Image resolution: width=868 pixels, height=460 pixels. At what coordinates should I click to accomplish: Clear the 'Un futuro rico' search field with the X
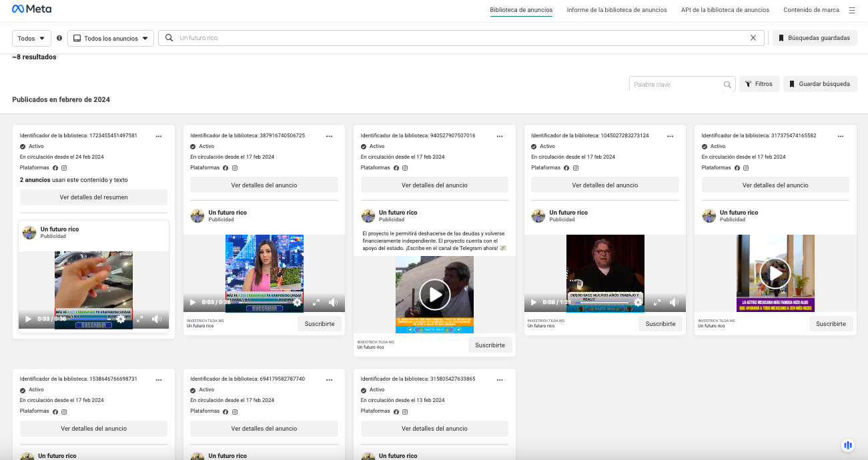tap(753, 38)
